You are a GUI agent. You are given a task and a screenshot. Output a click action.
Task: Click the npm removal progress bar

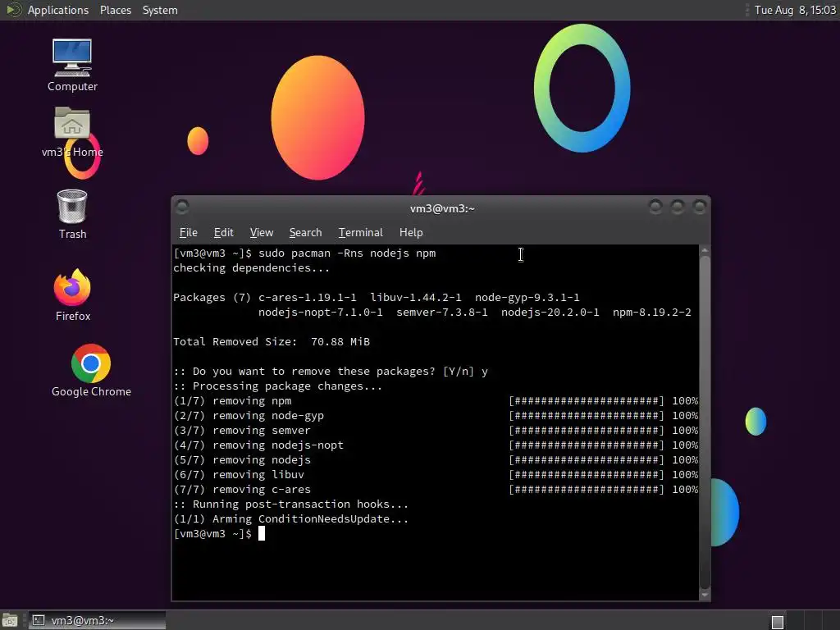tap(587, 400)
